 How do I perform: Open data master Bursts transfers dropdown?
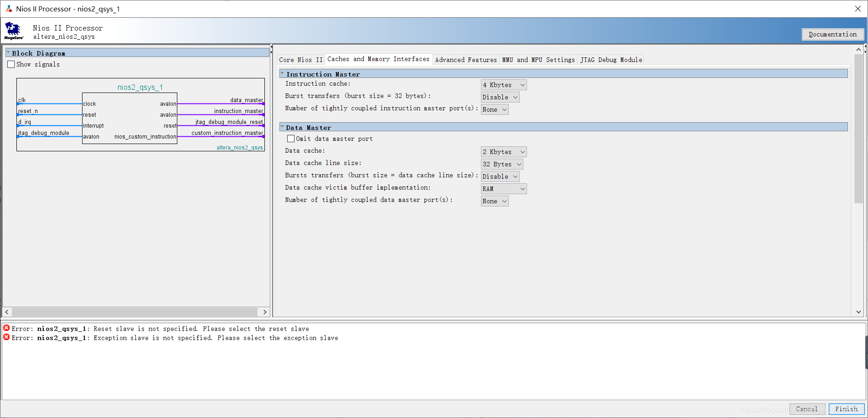[500, 176]
